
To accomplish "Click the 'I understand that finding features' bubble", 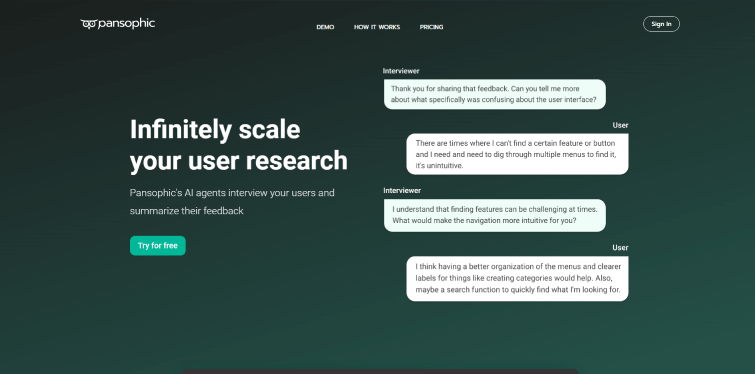I will (x=495, y=215).
